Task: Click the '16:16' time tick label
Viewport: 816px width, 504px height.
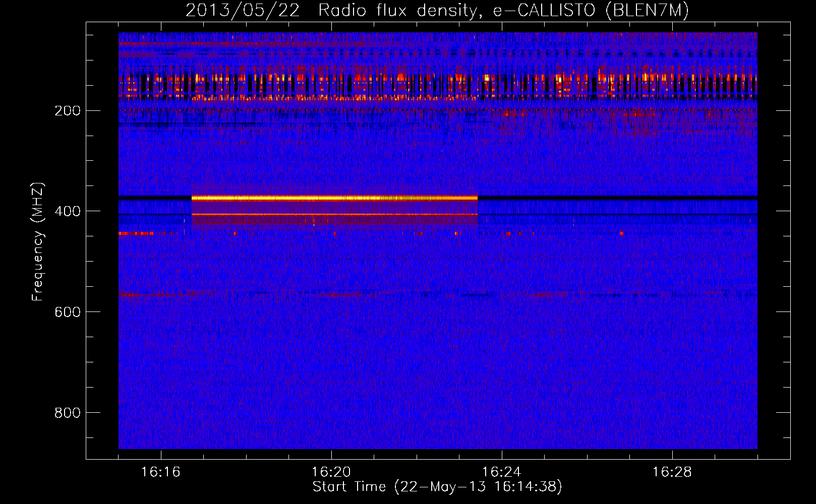Action: (161, 472)
